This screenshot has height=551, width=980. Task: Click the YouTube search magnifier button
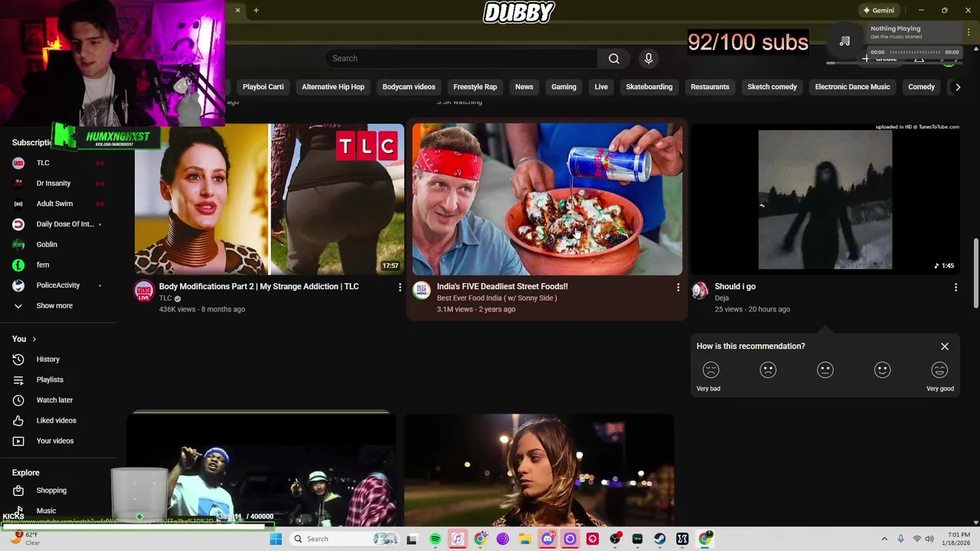coord(614,59)
